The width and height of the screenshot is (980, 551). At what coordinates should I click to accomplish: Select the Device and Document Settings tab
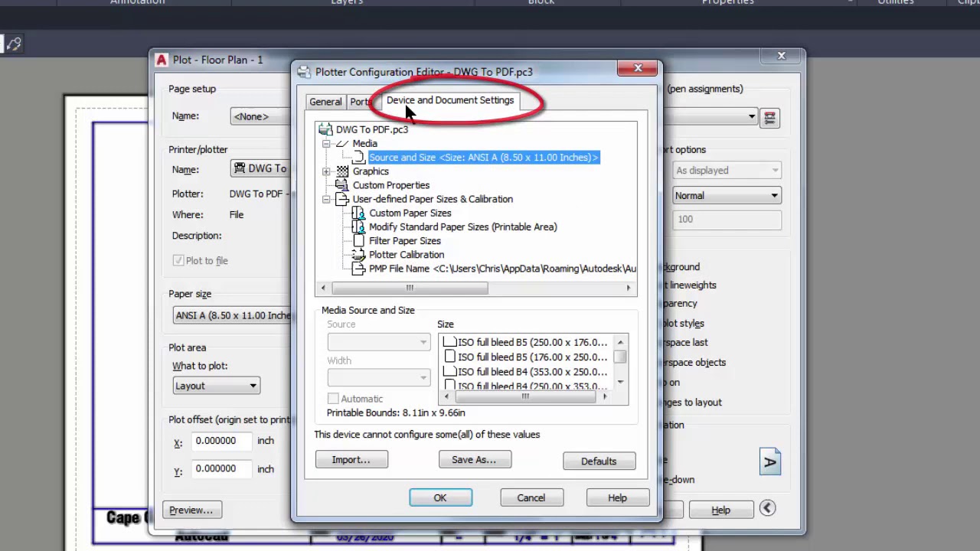coord(450,100)
